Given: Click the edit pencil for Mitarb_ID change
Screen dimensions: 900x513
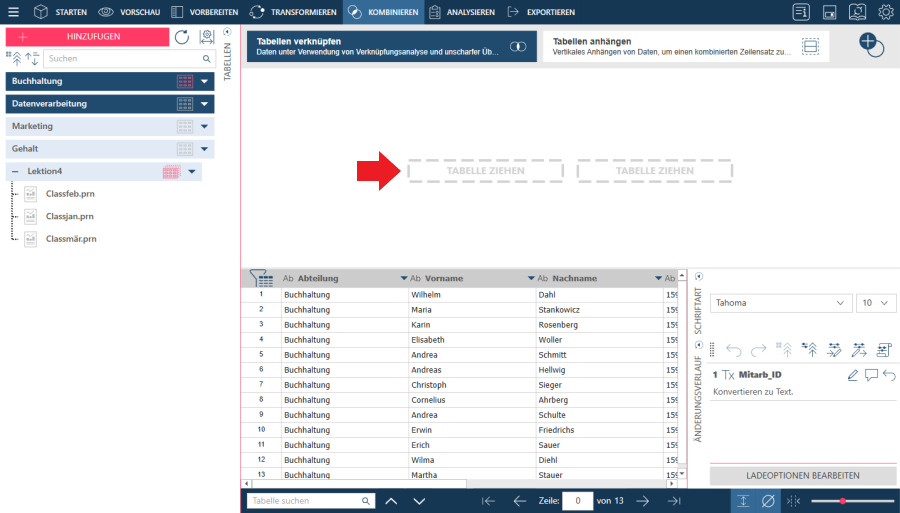Looking at the screenshot, I should [x=853, y=375].
